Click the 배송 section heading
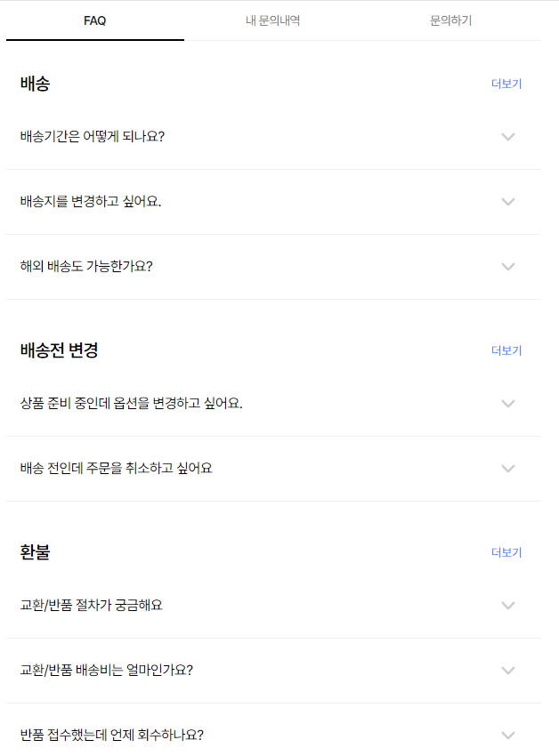559x756 pixels. click(36, 83)
